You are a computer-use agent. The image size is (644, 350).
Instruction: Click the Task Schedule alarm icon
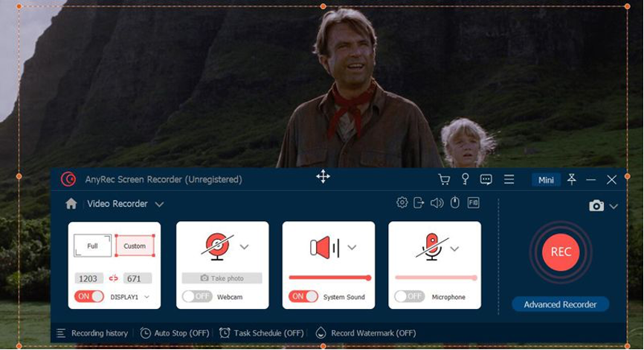coord(225,333)
